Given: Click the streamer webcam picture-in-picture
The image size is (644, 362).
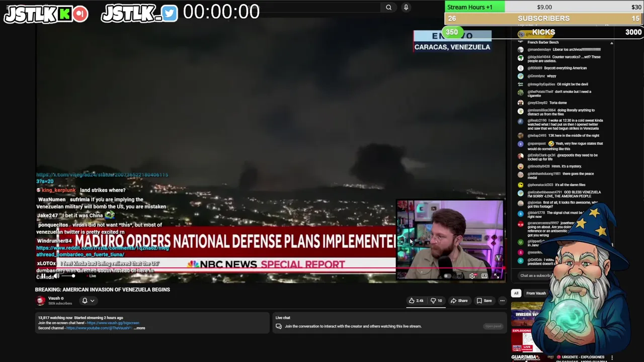Looking at the screenshot, I should pyautogui.click(x=449, y=240).
